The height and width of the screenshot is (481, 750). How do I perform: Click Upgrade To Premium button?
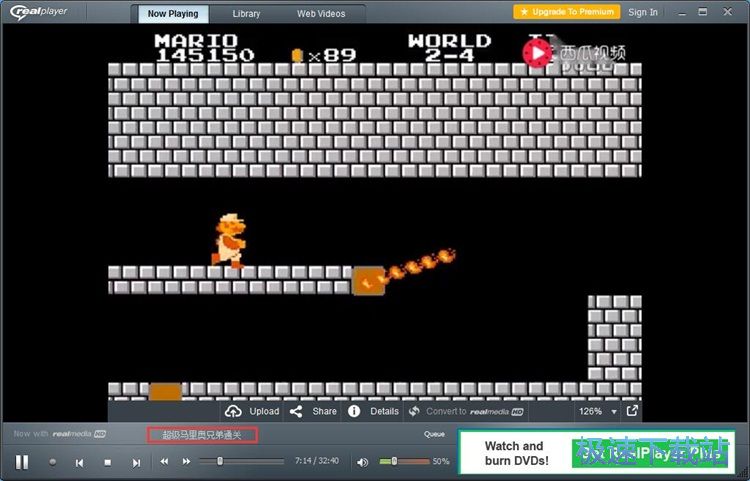[567, 12]
